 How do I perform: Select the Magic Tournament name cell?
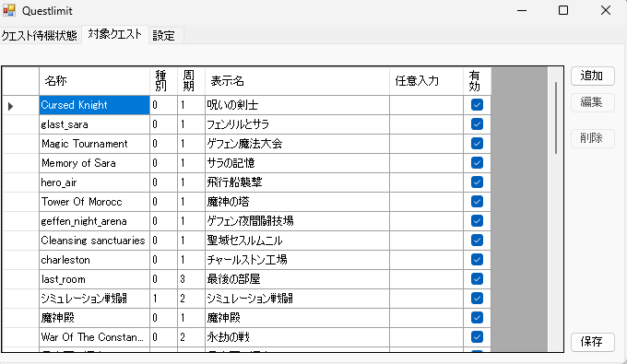(94, 144)
